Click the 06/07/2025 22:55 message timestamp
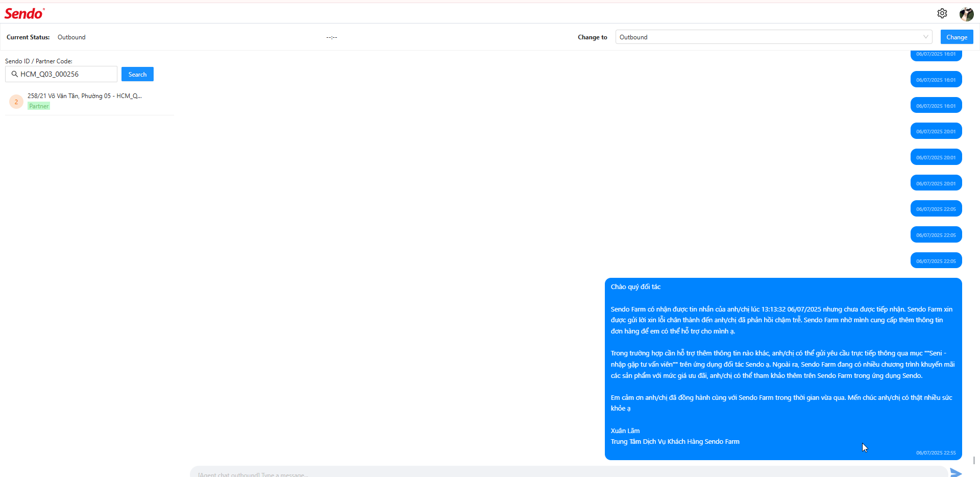The image size is (980, 477). [936, 453]
